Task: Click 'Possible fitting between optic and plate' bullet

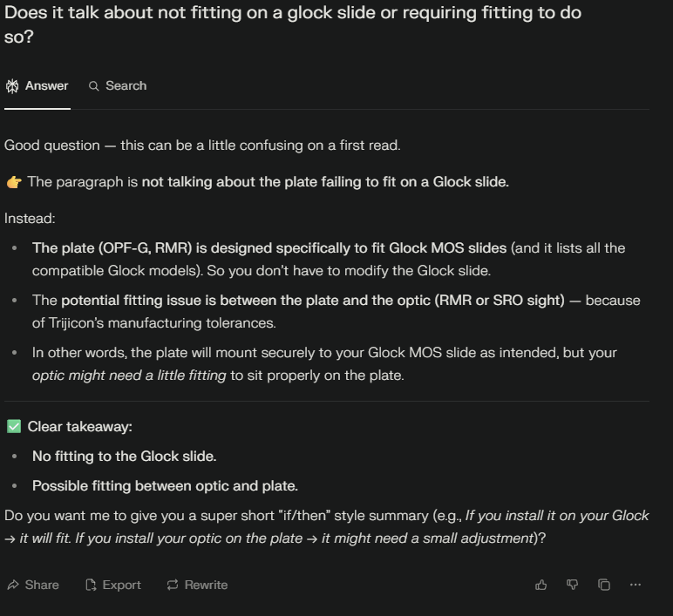Action: point(165,485)
